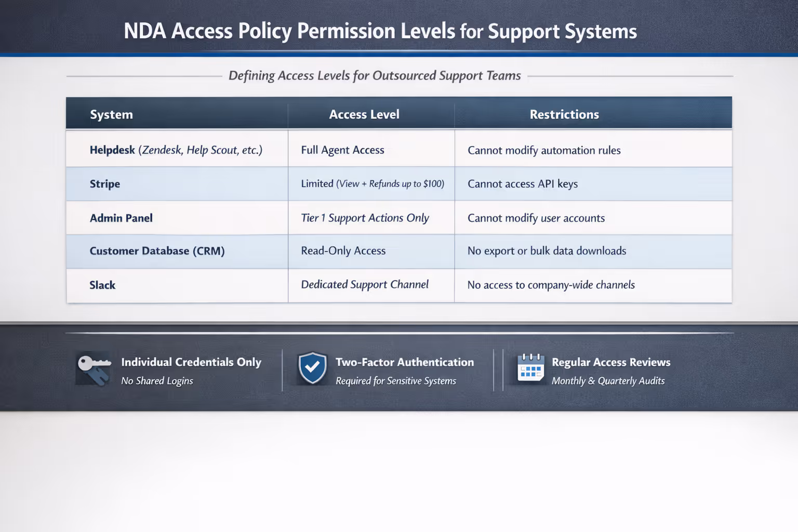Click the 'Regular Access Reviews' heading
Viewport: 798px width, 532px height.
[611, 362]
